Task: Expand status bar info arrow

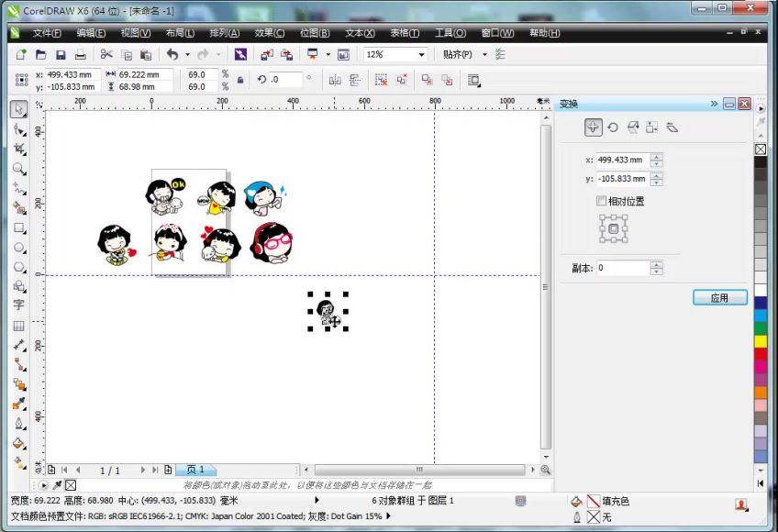Action: click(x=317, y=500)
